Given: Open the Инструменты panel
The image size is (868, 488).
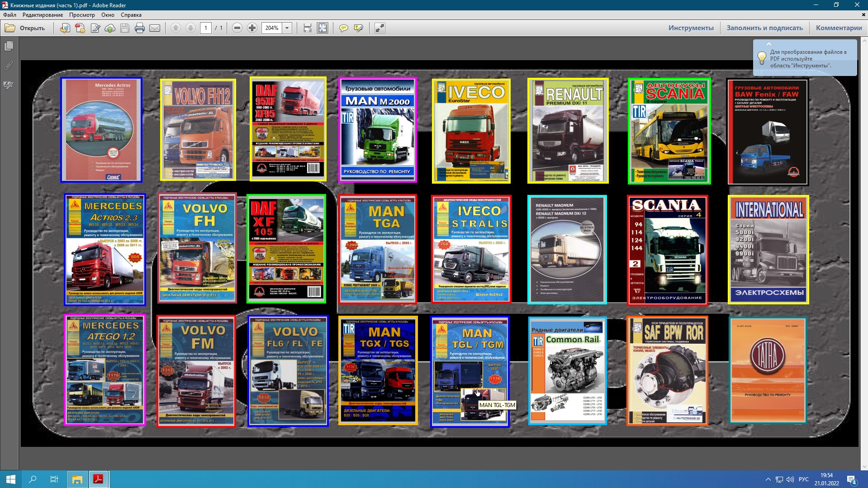Looking at the screenshot, I should 691,28.
